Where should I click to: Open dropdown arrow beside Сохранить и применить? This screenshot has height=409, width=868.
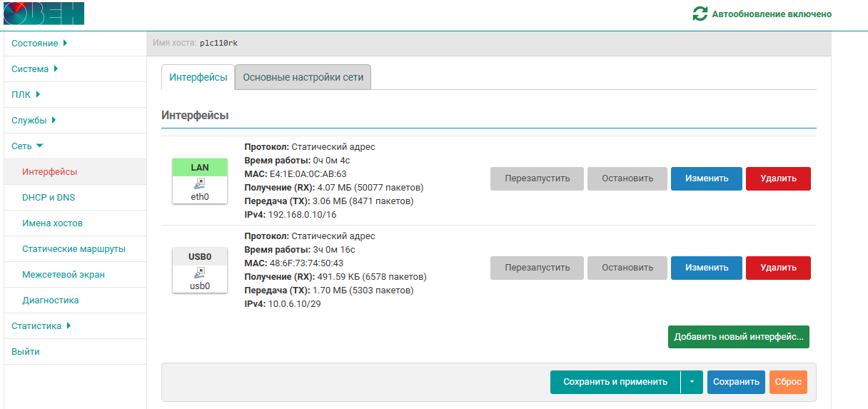pos(692,382)
